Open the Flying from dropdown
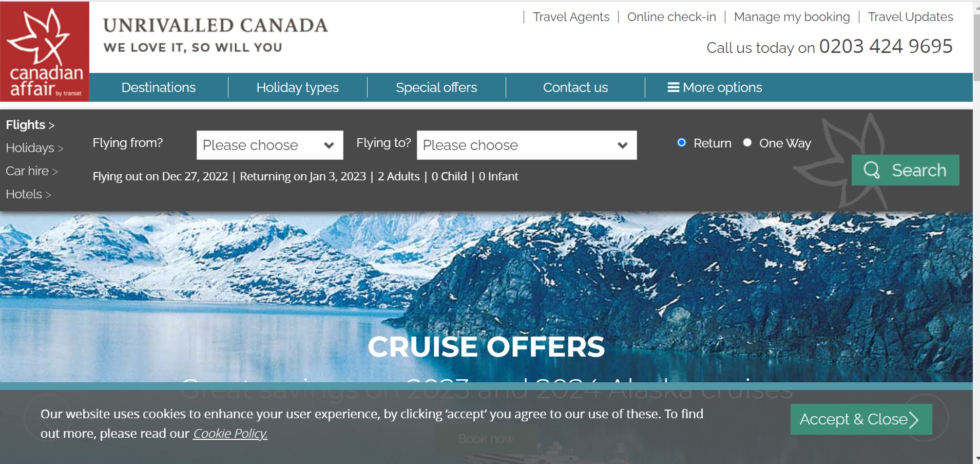This screenshot has height=464, width=980. (270, 145)
